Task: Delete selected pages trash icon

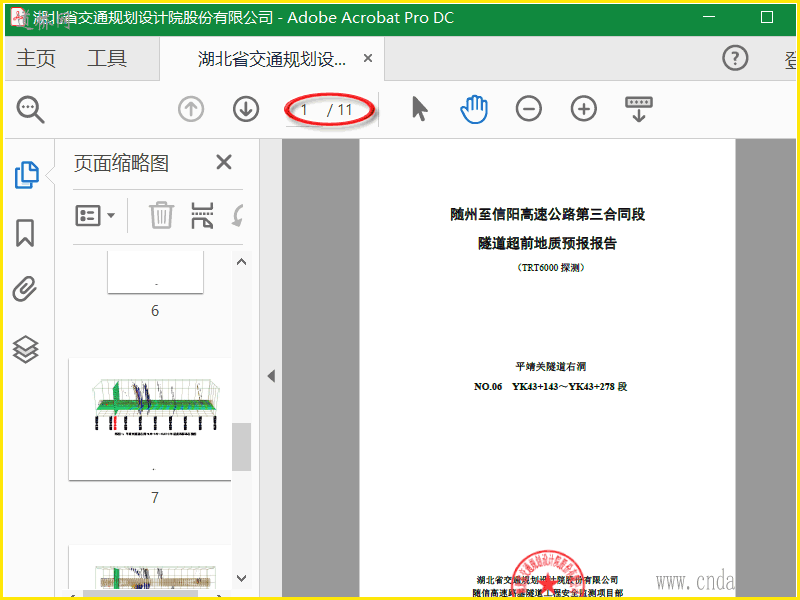Action: click(161, 215)
